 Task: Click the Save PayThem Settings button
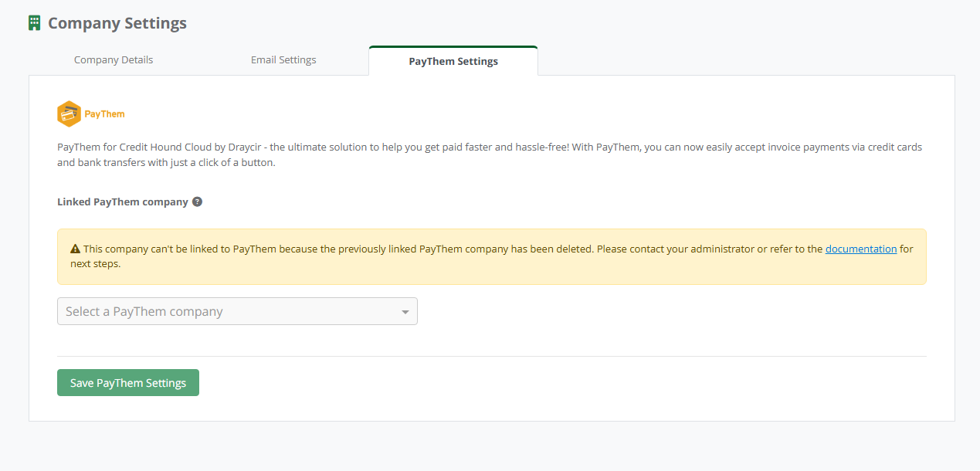point(128,383)
